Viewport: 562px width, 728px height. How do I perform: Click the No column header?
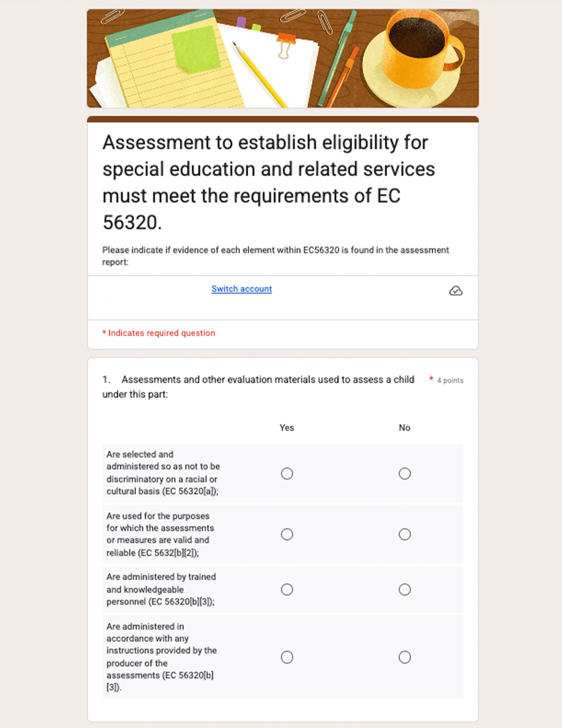pos(404,428)
